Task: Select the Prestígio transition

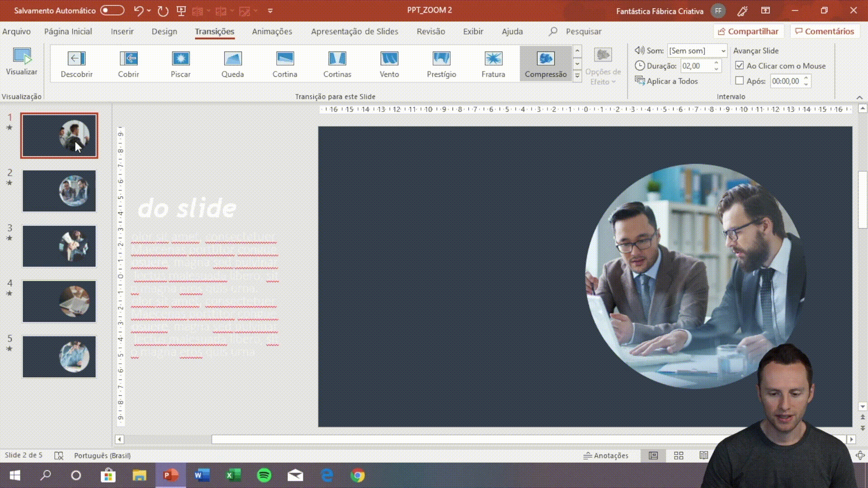Action: tap(441, 64)
